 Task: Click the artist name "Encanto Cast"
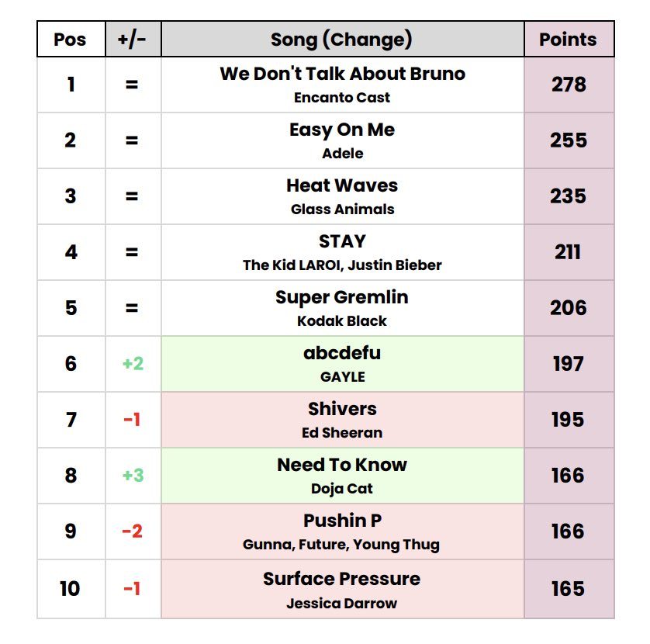click(342, 98)
